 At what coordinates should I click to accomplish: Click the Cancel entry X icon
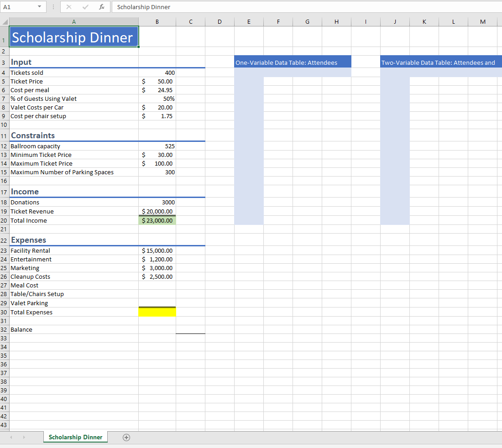(69, 7)
